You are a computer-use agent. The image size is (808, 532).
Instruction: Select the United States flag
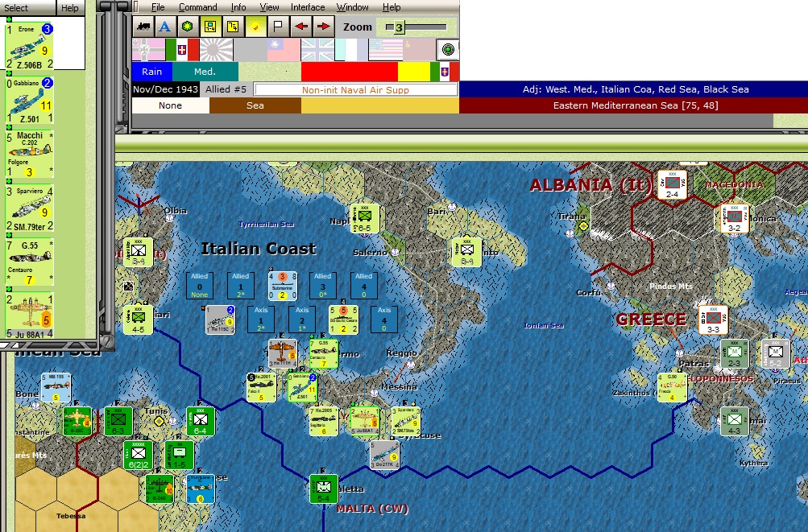pos(385,50)
